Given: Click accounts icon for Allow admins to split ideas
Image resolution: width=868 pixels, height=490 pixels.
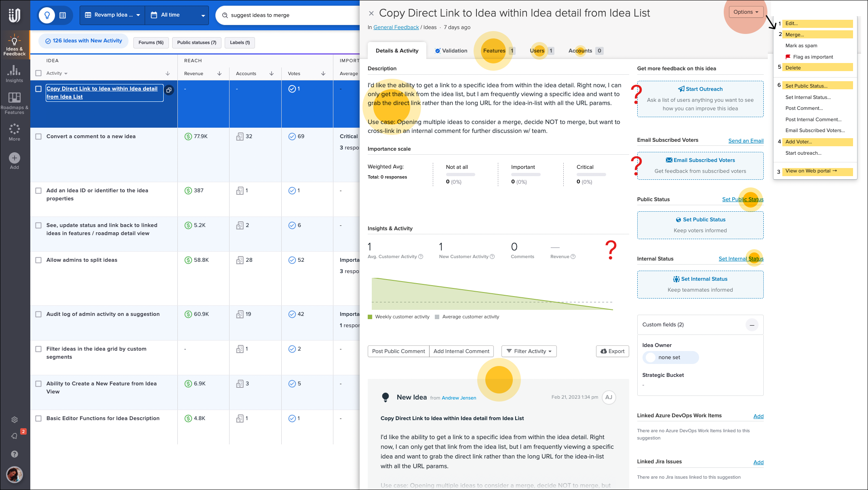Looking at the screenshot, I should (240, 260).
